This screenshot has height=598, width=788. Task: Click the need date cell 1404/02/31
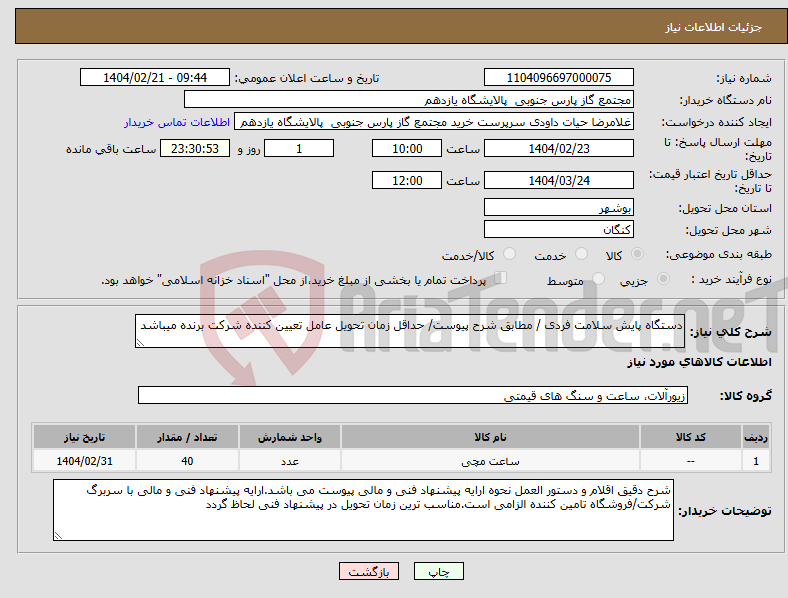point(84,461)
